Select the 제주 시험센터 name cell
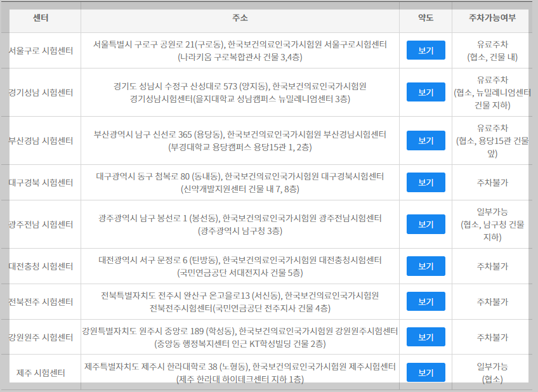 (41, 373)
